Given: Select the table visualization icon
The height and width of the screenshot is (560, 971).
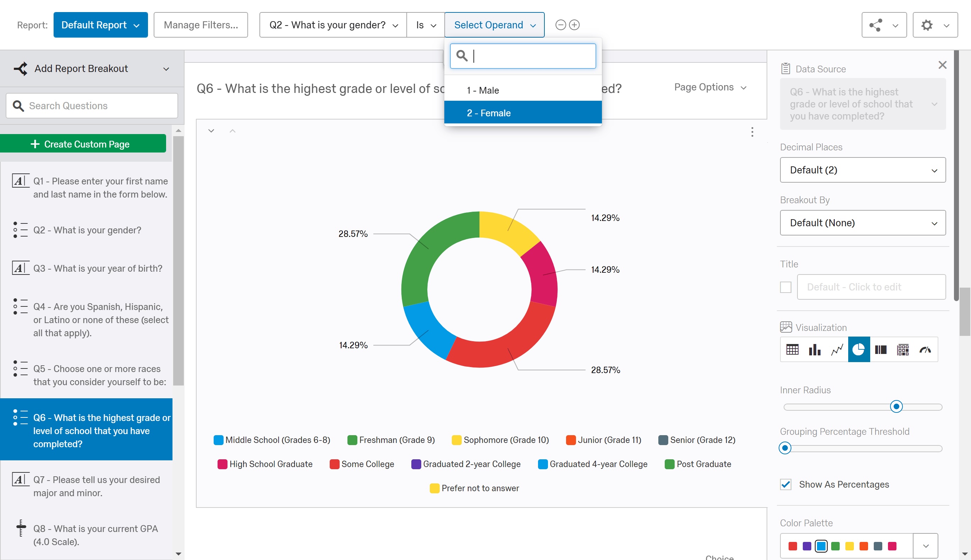Looking at the screenshot, I should click(792, 349).
